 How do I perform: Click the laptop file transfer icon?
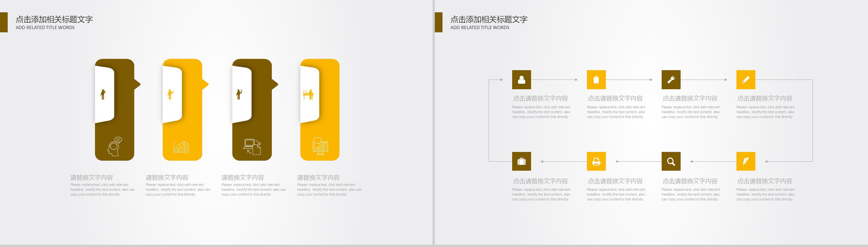tap(252, 147)
